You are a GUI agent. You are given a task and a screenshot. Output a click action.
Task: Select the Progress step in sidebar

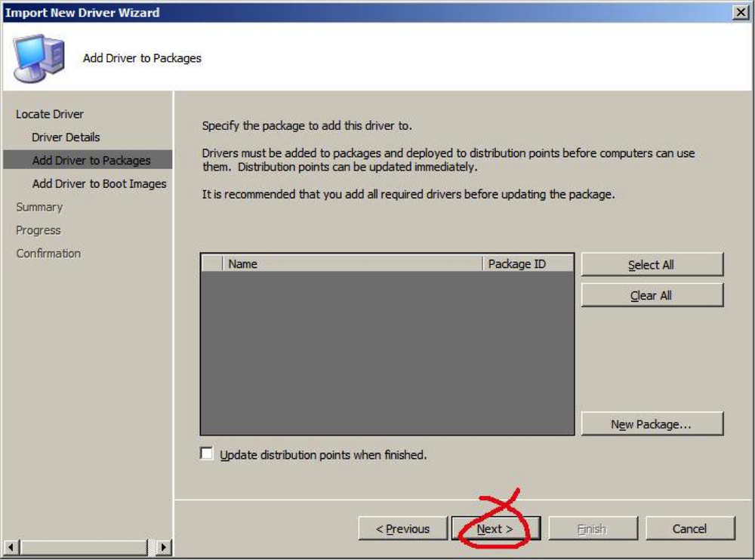[x=39, y=230]
